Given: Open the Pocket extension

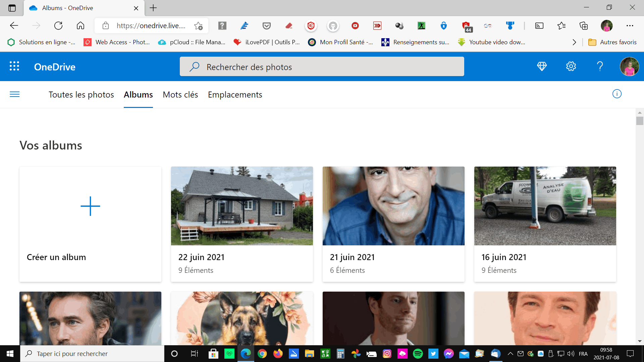Looking at the screenshot, I should point(267,25).
